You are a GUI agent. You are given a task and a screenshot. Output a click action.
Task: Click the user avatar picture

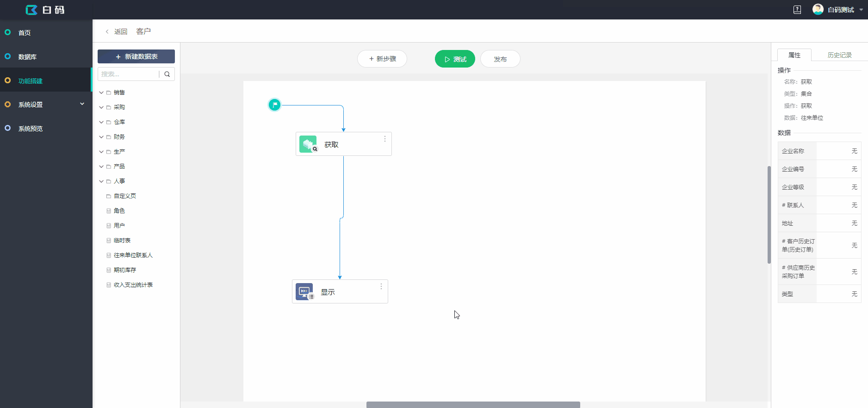(x=818, y=10)
